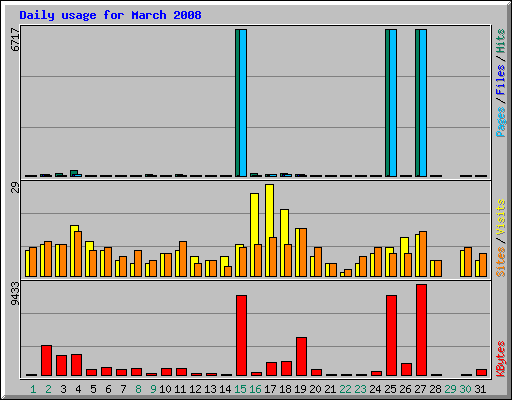Image resolution: width=512 pixels, height=400 pixels.
Task: Click day label 30 on the x-axis
Action: coord(465,389)
